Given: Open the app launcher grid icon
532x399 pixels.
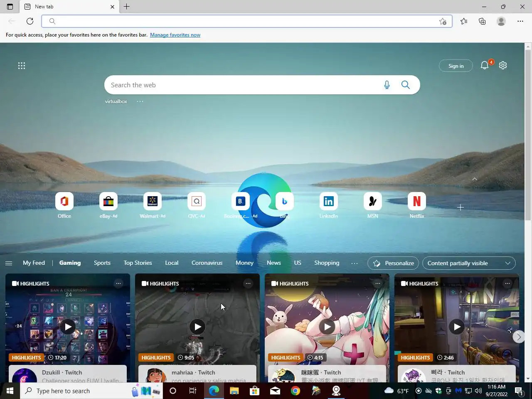Looking at the screenshot, I should click(22, 66).
